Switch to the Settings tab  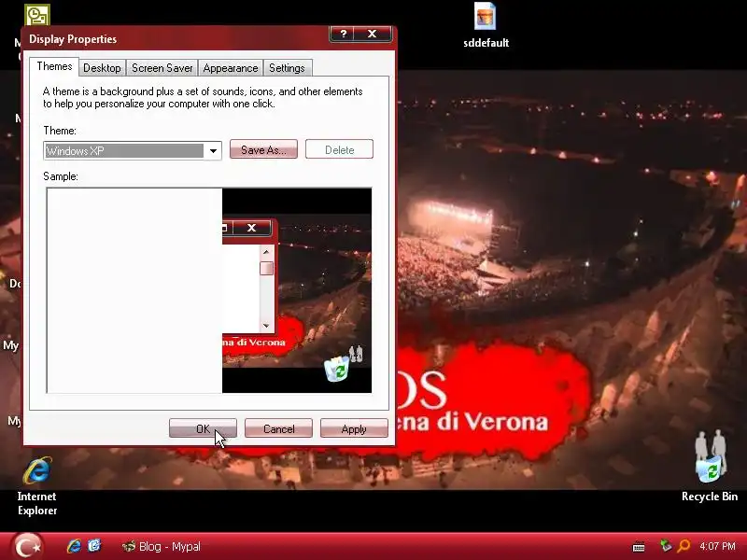[287, 68]
